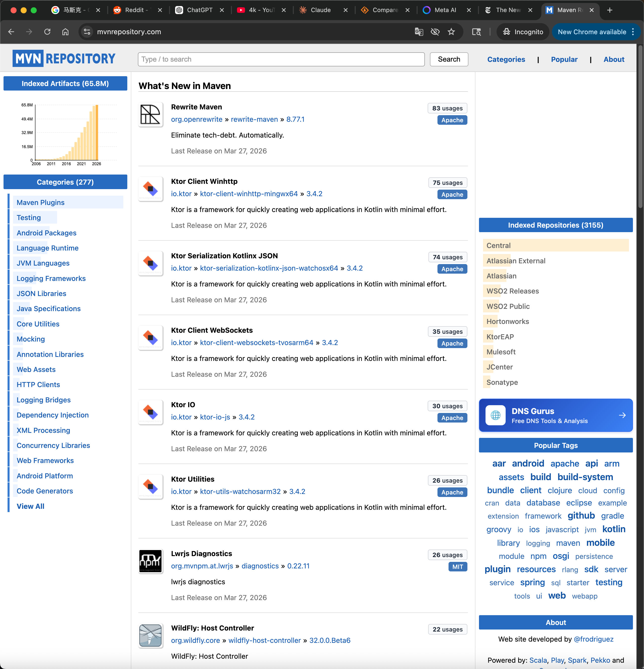Bookmark this page with star icon
The height and width of the screenshot is (669, 644).
point(451,32)
